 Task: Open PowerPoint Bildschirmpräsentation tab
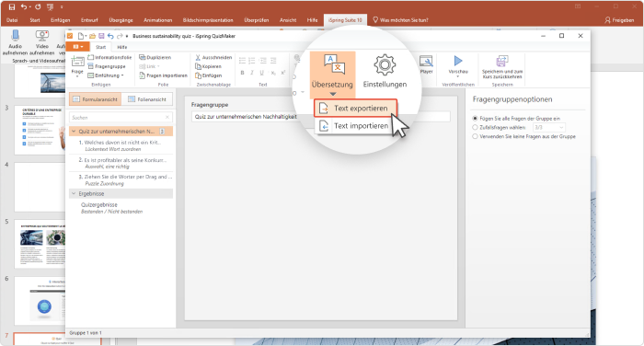(x=208, y=20)
